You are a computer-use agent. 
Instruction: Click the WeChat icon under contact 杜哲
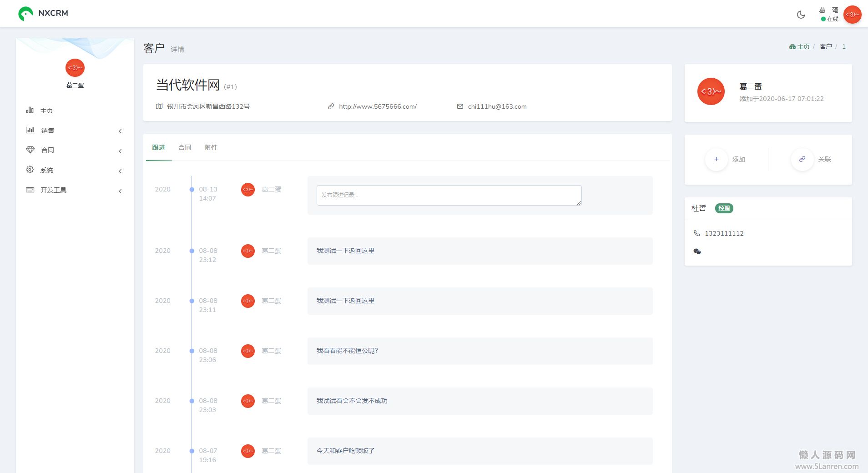point(697,252)
